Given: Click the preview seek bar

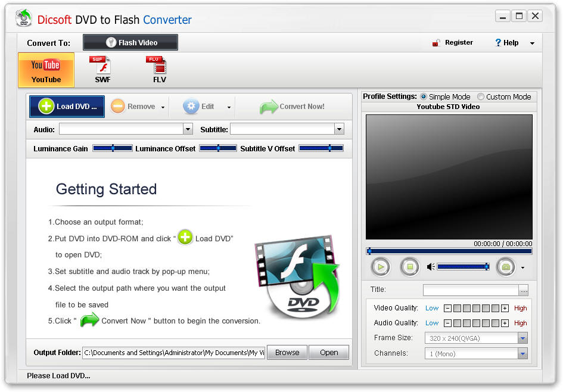Looking at the screenshot, I should pyautogui.click(x=449, y=251).
